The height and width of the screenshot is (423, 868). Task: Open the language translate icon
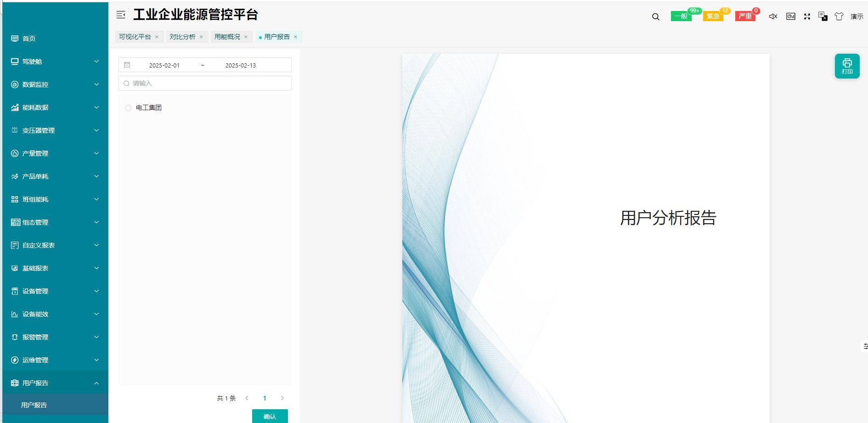tap(823, 17)
